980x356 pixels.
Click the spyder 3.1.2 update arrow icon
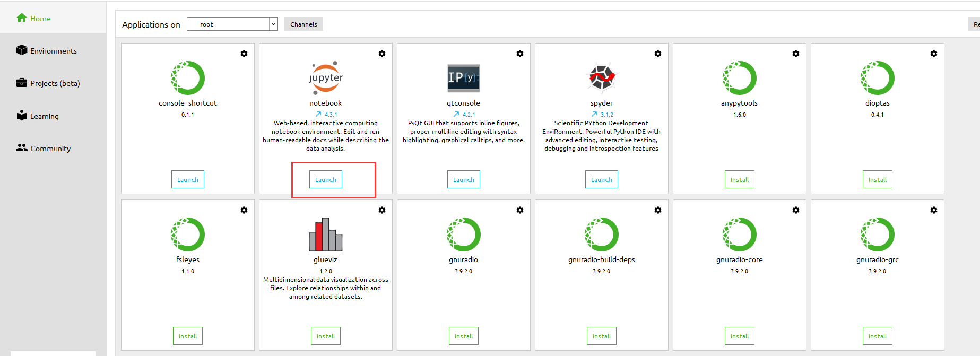(x=594, y=114)
